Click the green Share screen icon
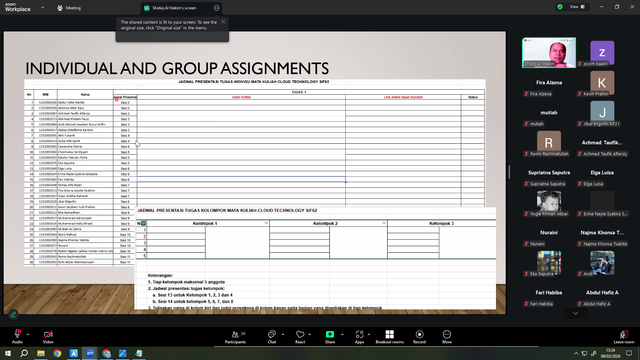 tap(330, 334)
